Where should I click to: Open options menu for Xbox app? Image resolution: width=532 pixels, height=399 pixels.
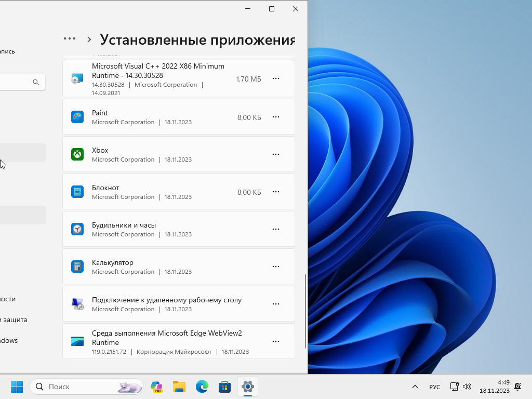click(x=276, y=154)
